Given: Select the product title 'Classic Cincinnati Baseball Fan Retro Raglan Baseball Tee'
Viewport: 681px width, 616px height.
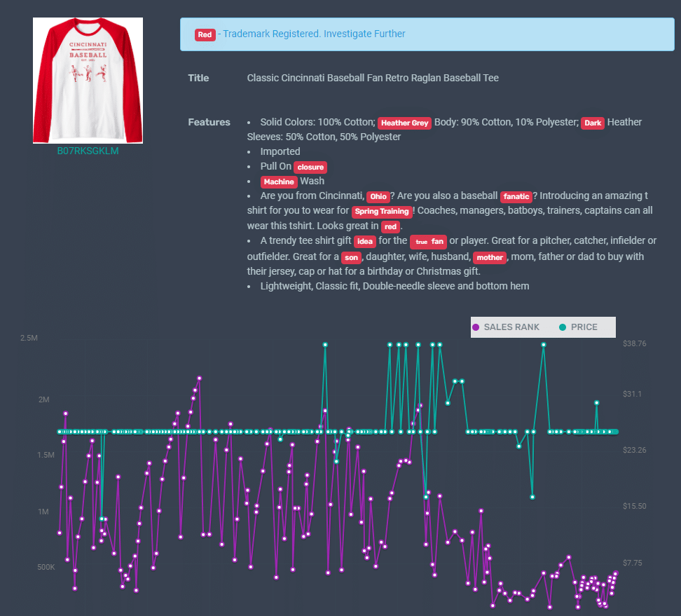Looking at the screenshot, I should [x=373, y=78].
